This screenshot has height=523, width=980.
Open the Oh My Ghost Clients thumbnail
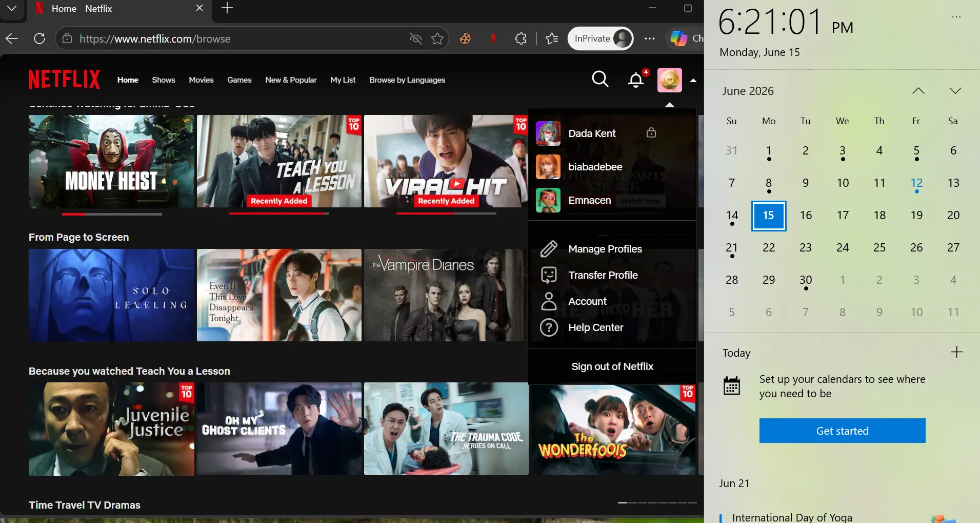(279, 429)
